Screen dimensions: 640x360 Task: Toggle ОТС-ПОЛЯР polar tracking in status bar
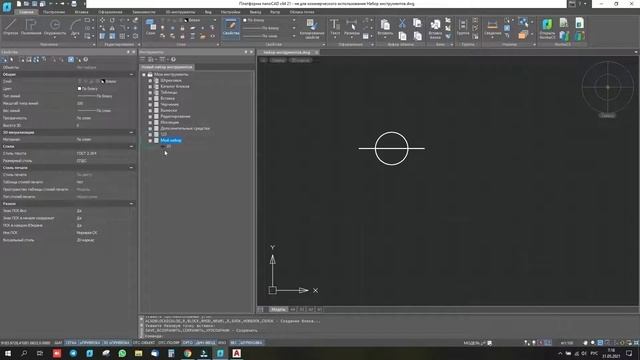pyautogui.click(x=169, y=343)
